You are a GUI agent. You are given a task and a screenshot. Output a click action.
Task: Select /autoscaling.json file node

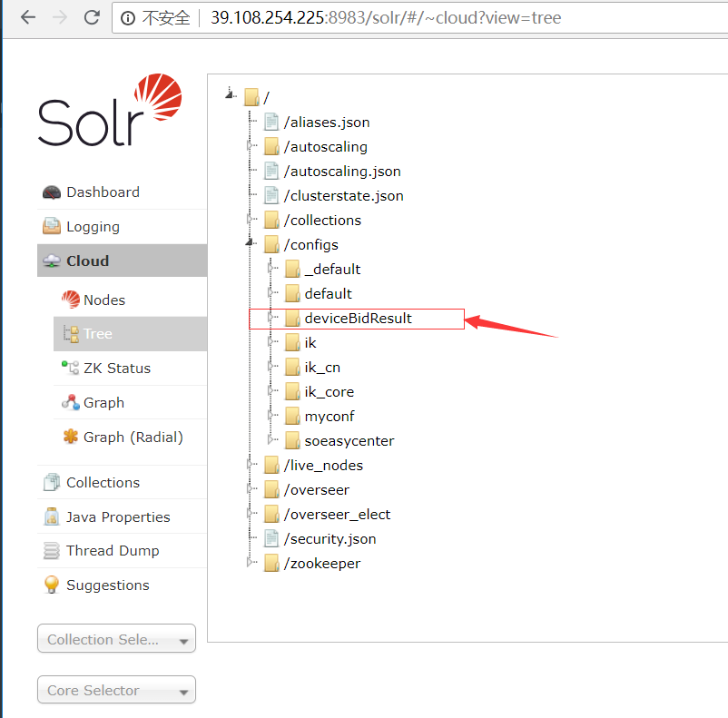tap(342, 172)
